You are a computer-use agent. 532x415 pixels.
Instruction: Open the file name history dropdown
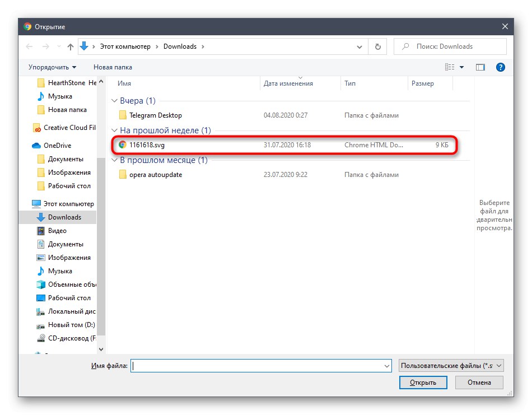(387, 366)
